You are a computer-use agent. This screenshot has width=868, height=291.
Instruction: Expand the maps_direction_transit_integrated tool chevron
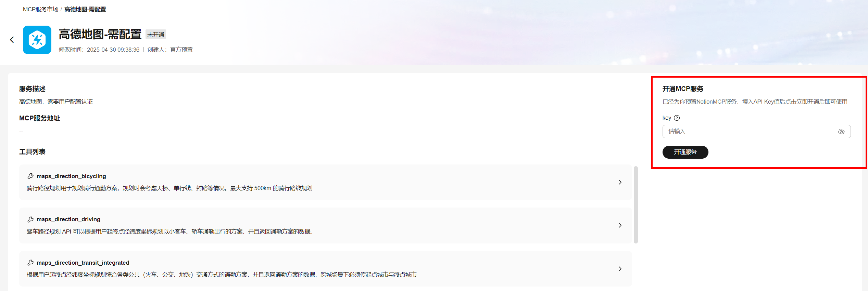(x=620, y=269)
